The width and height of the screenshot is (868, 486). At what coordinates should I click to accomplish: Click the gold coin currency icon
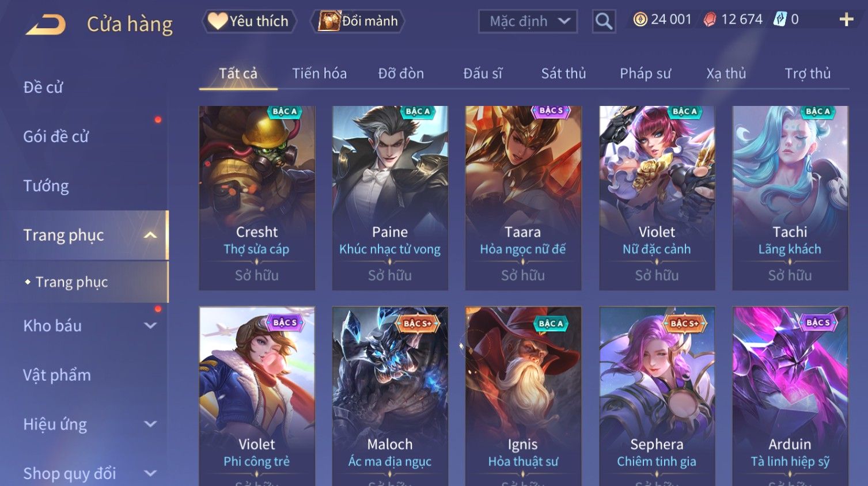[x=640, y=20]
